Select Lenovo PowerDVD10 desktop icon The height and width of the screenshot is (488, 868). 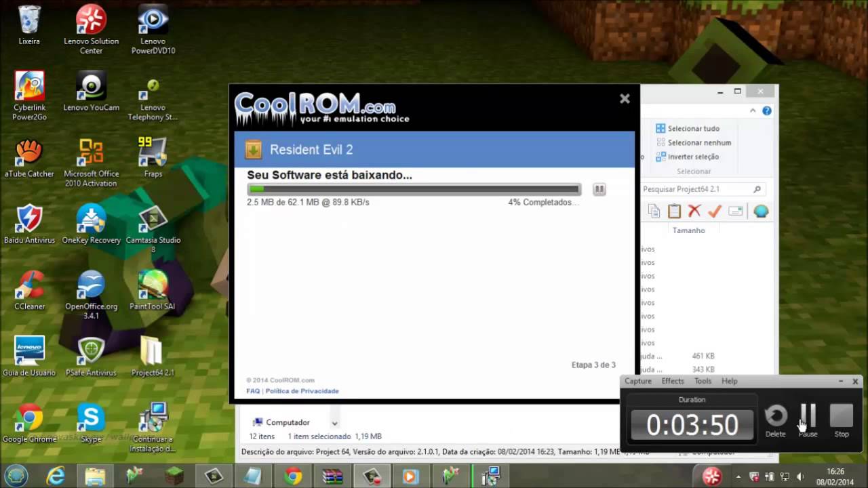pos(153,30)
